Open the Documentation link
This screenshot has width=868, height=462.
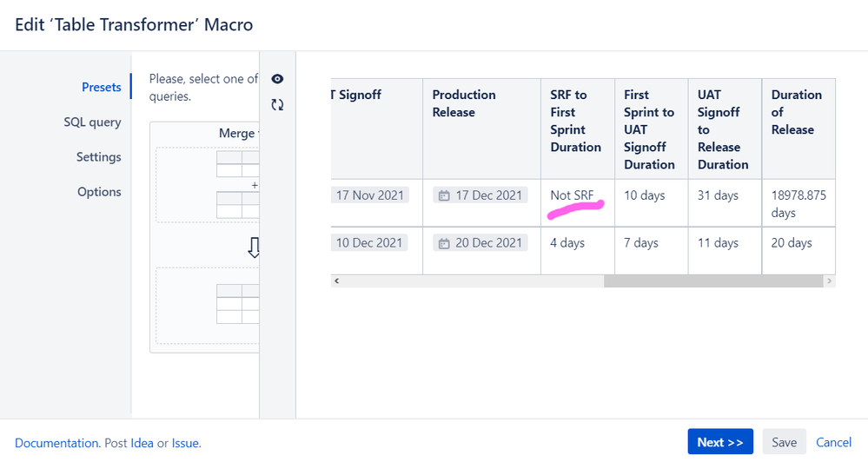point(56,443)
